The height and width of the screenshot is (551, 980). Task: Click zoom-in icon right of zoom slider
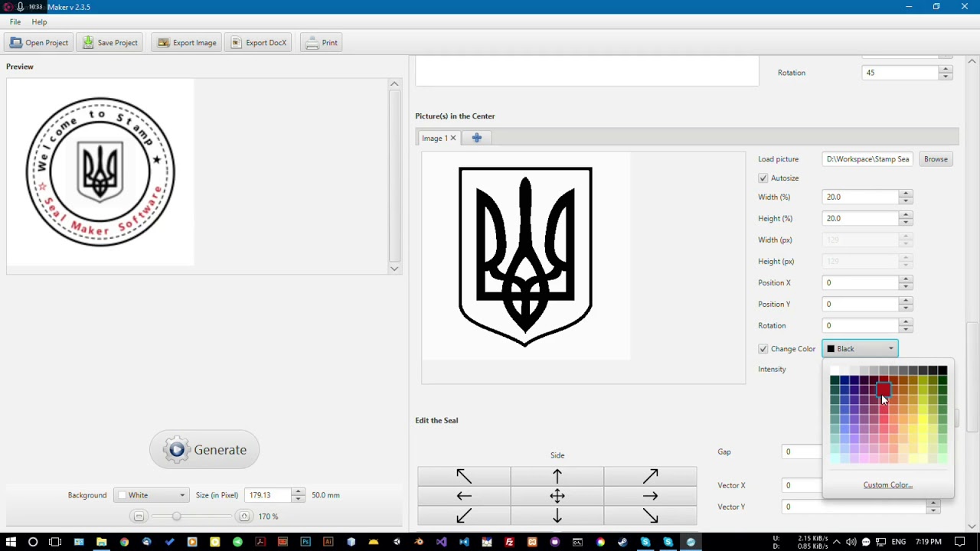[243, 517]
